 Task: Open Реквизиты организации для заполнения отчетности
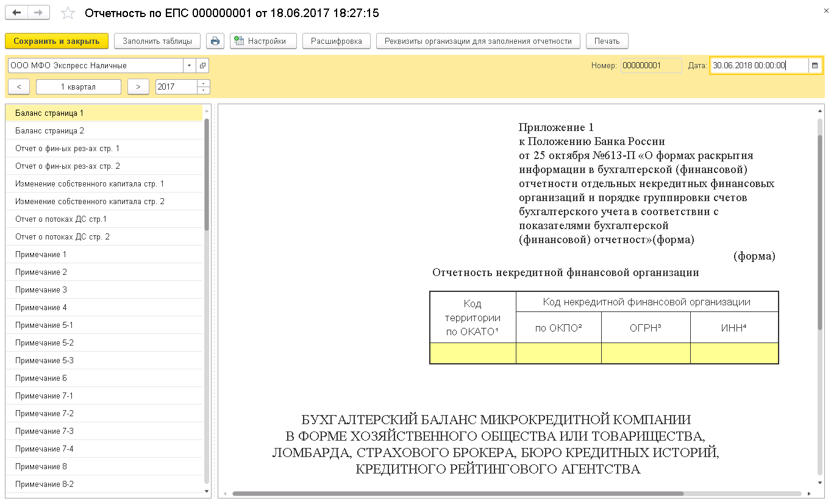[478, 41]
